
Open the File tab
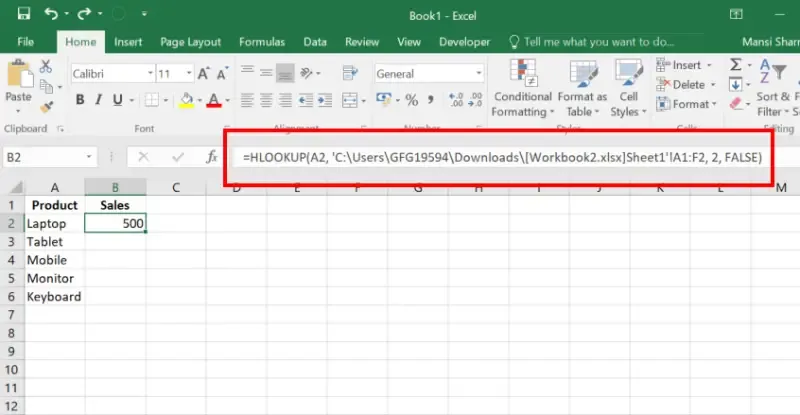click(x=26, y=42)
